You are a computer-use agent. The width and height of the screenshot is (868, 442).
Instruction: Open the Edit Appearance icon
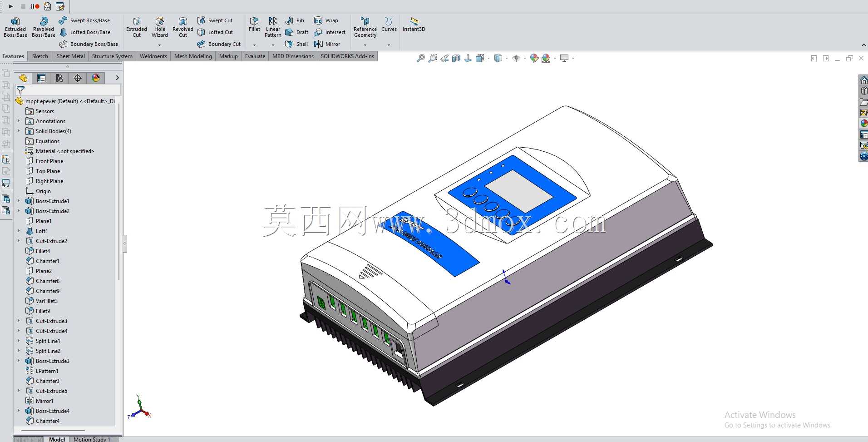pos(534,58)
